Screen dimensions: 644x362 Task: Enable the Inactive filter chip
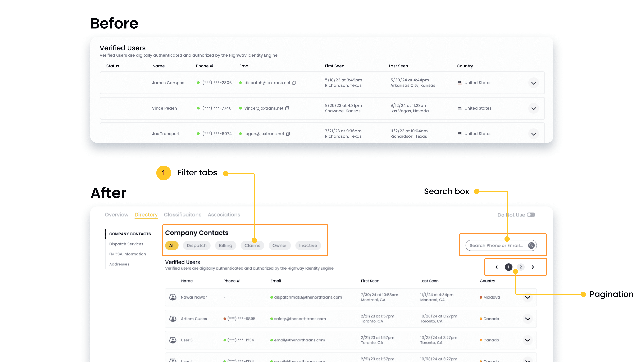pos(308,245)
